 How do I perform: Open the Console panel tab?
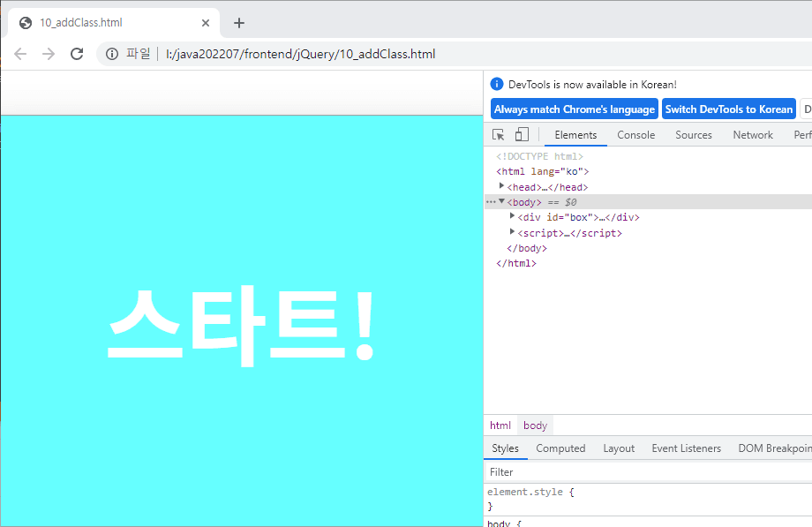(636, 135)
